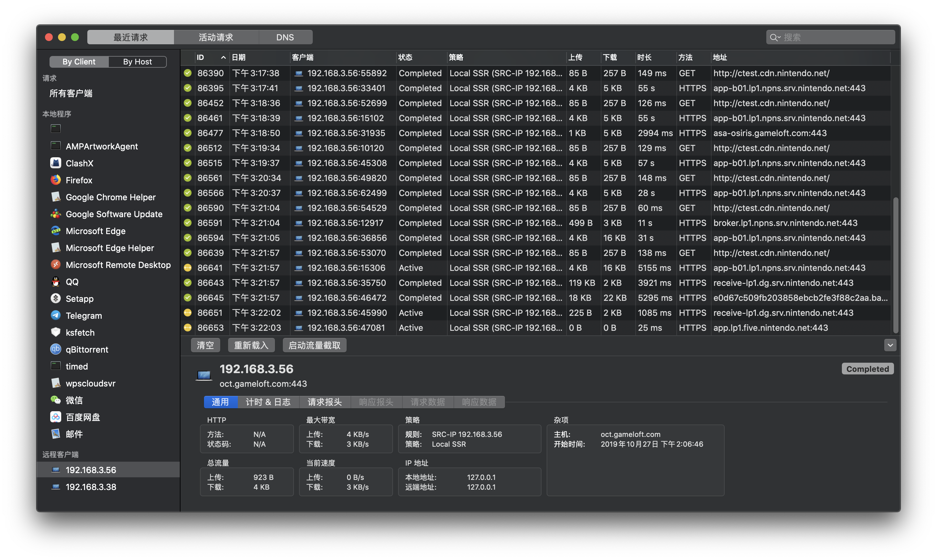Open search options dropdown arrow

pyautogui.click(x=779, y=37)
